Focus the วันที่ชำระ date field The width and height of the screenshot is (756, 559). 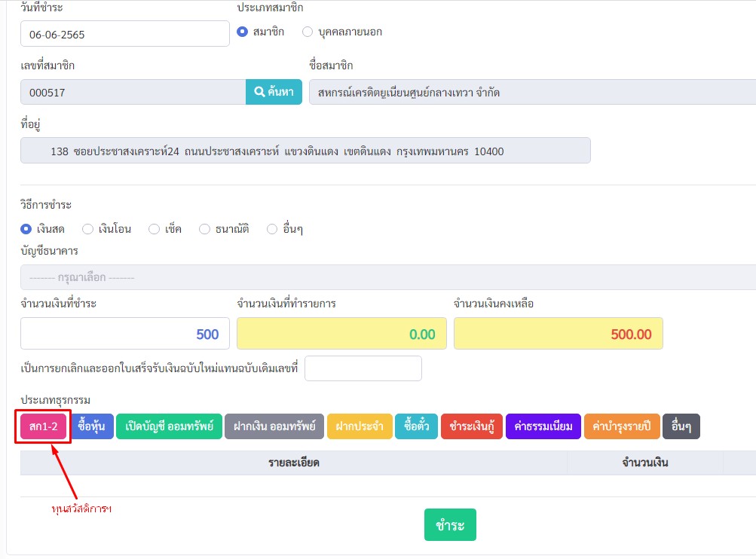coord(124,34)
